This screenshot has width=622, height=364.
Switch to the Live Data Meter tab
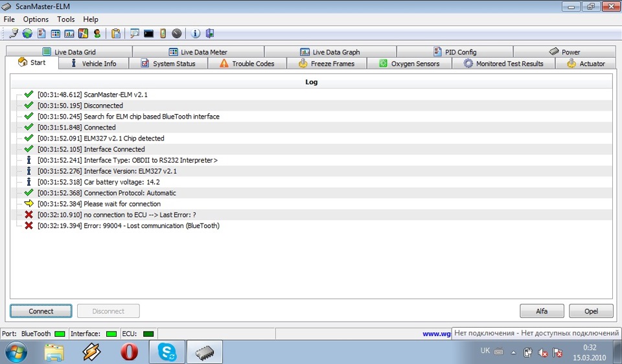(198, 52)
